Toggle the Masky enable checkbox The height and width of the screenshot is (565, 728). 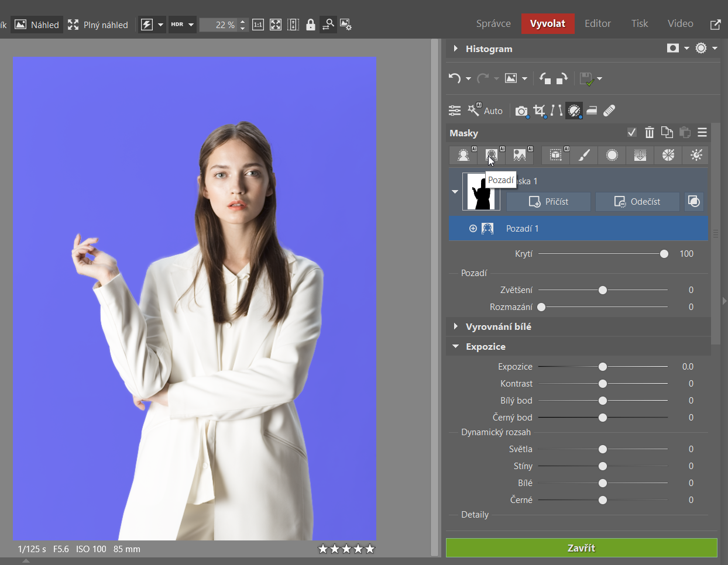tap(631, 133)
